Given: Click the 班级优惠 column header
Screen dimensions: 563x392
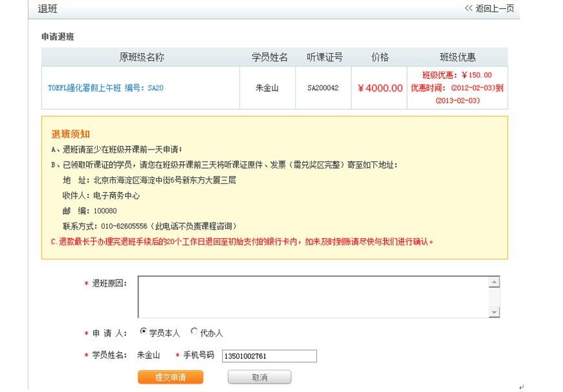Looking at the screenshot, I should click(458, 57).
